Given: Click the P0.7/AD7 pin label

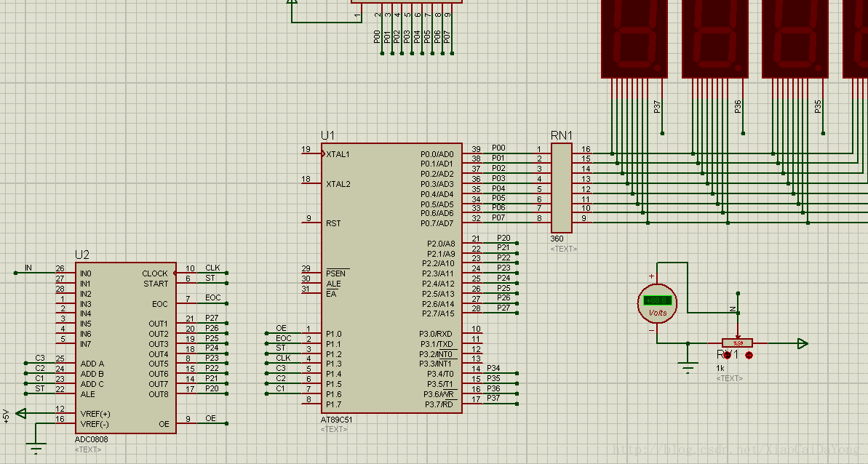Looking at the screenshot, I should point(437,223).
